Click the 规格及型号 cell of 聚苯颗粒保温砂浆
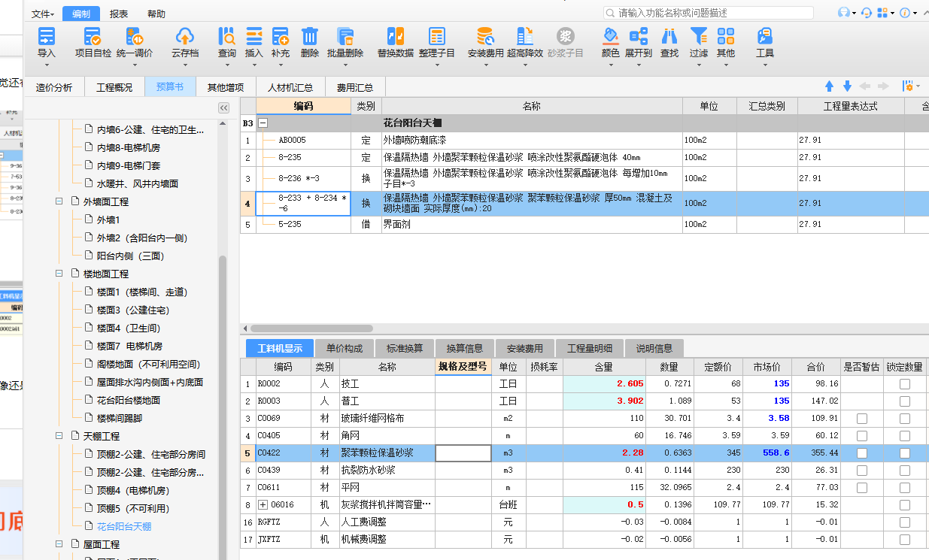Screen dimensions: 929x560 coord(463,453)
